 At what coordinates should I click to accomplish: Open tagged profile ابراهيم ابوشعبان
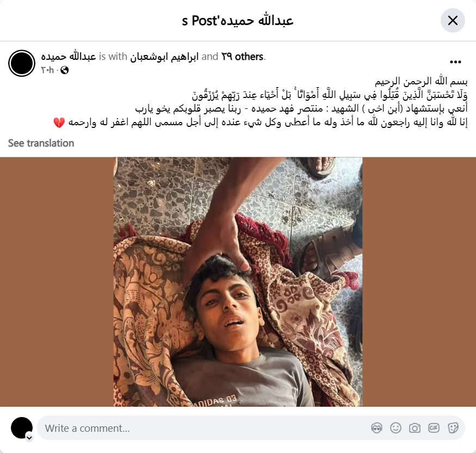pyautogui.click(x=164, y=57)
